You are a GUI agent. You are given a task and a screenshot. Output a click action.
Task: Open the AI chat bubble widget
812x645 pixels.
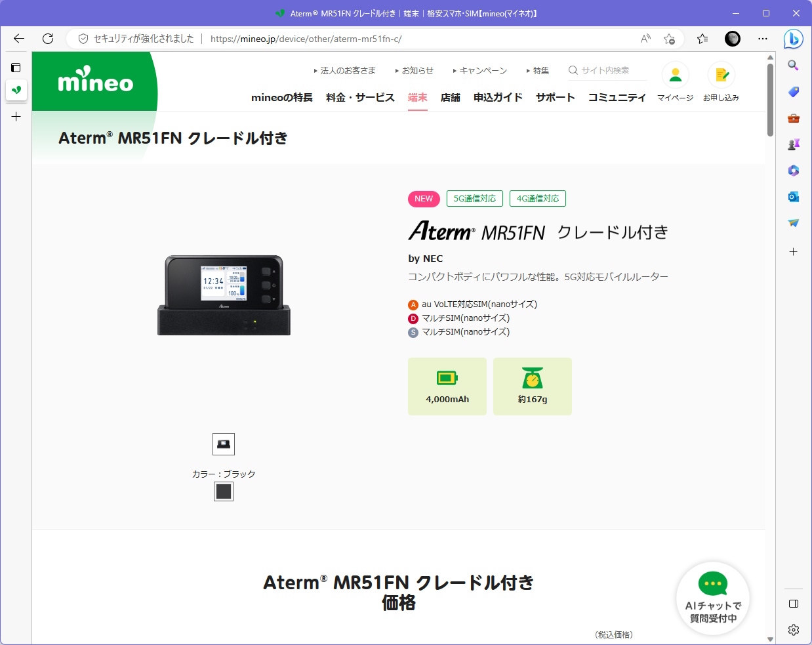coord(713,598)
